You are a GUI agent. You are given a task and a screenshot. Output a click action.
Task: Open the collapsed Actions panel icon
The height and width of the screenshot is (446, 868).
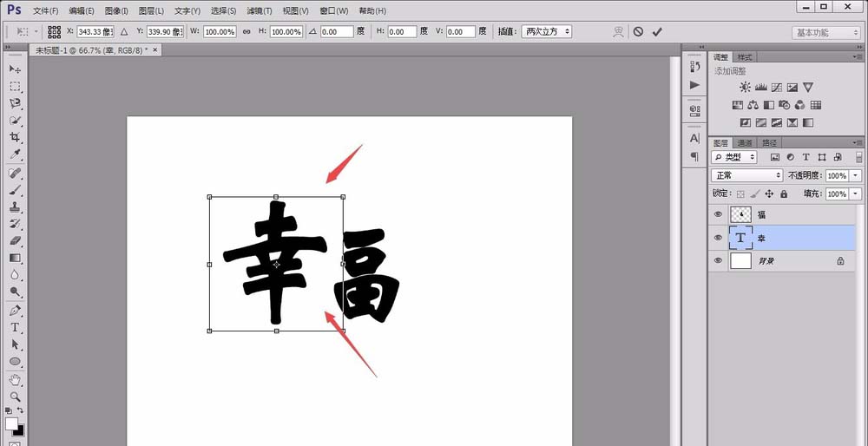(x=694, y=85)
